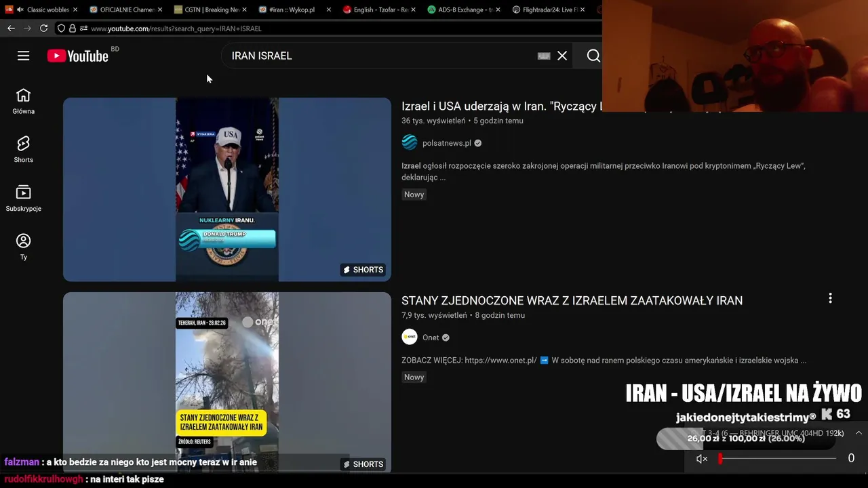Open the on-screen keyboard icon in search box
The width and height of the screenshot is (868, 488).
coord(544,56)
